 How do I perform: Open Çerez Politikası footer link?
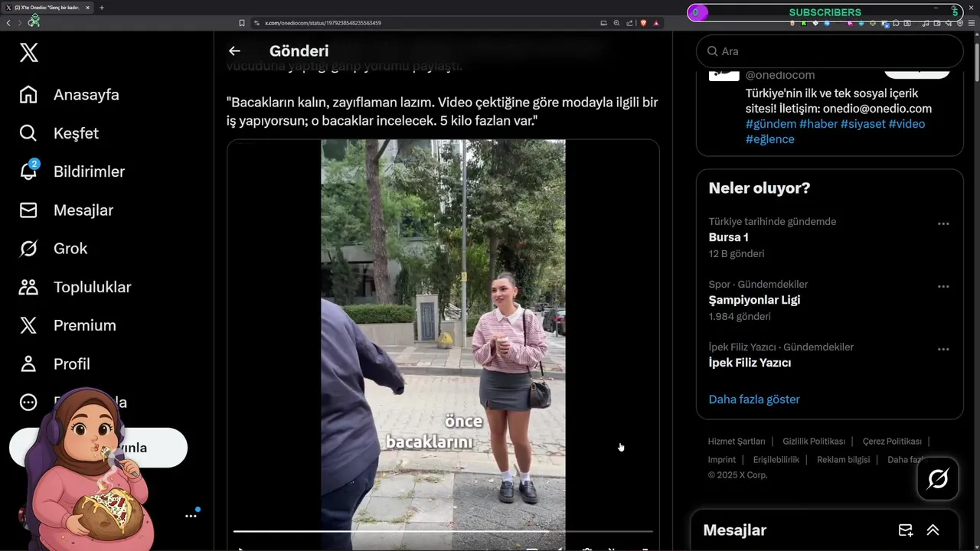click(x=892, y=442)
